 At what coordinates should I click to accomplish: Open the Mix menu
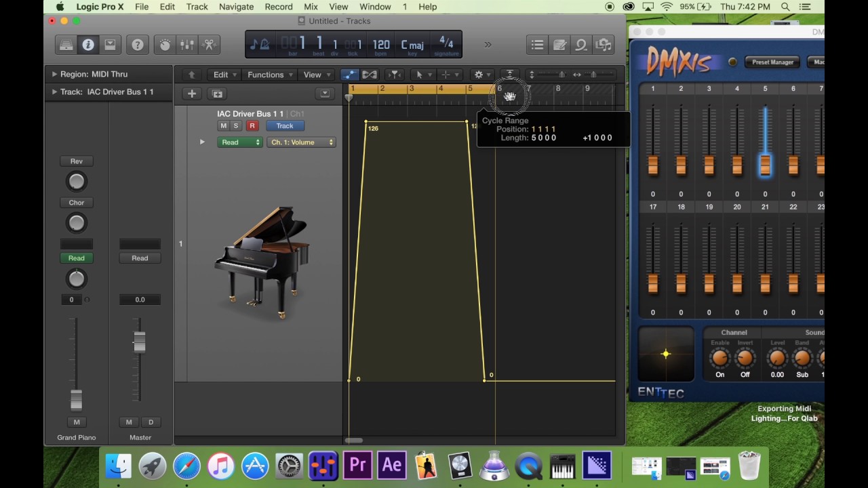(311, 7)
